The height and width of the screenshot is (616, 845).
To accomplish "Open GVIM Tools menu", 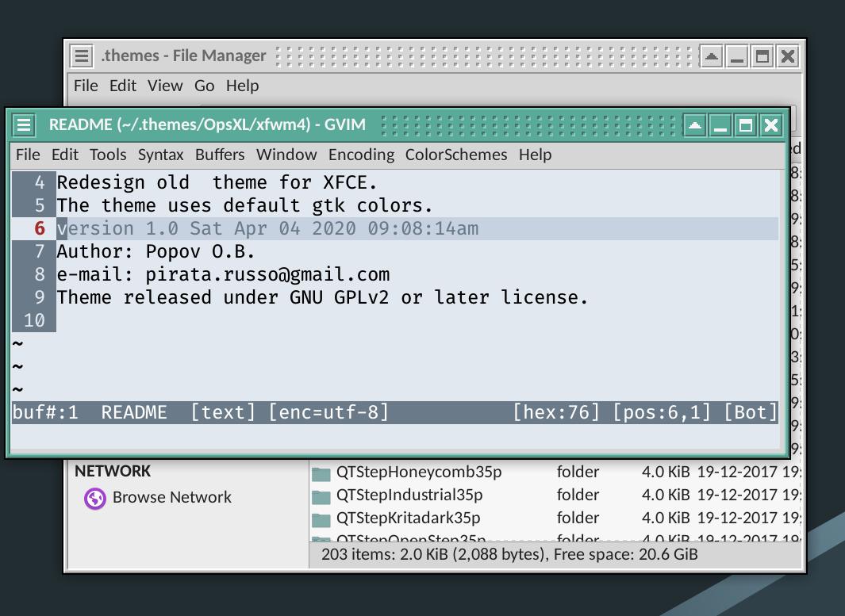I will [108, 155].
